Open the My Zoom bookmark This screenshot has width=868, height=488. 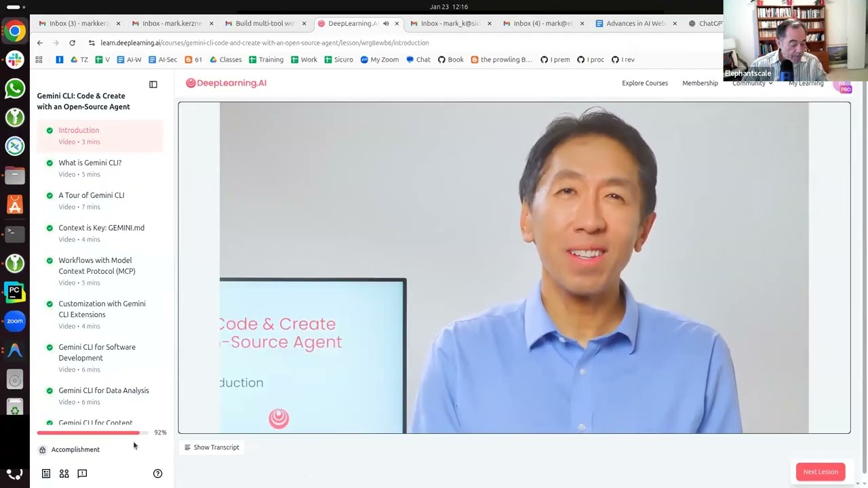(x=379, y=60)
